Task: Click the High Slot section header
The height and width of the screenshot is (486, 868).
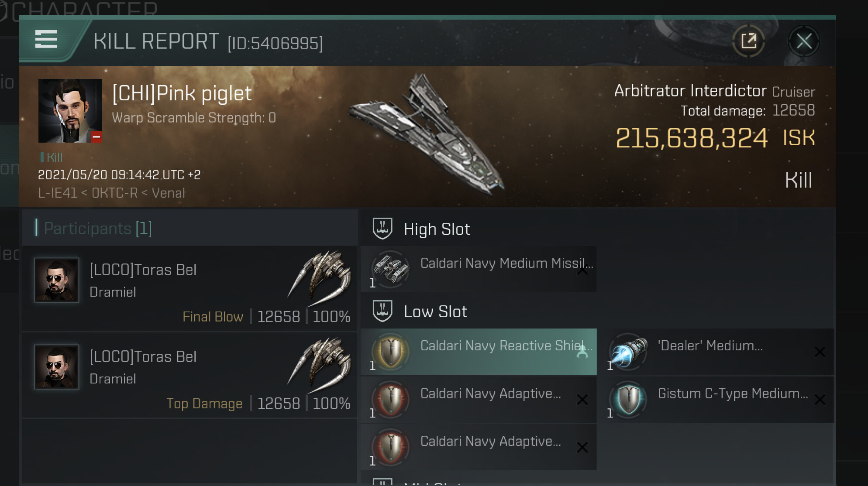Action: click(x=437, y=229)
